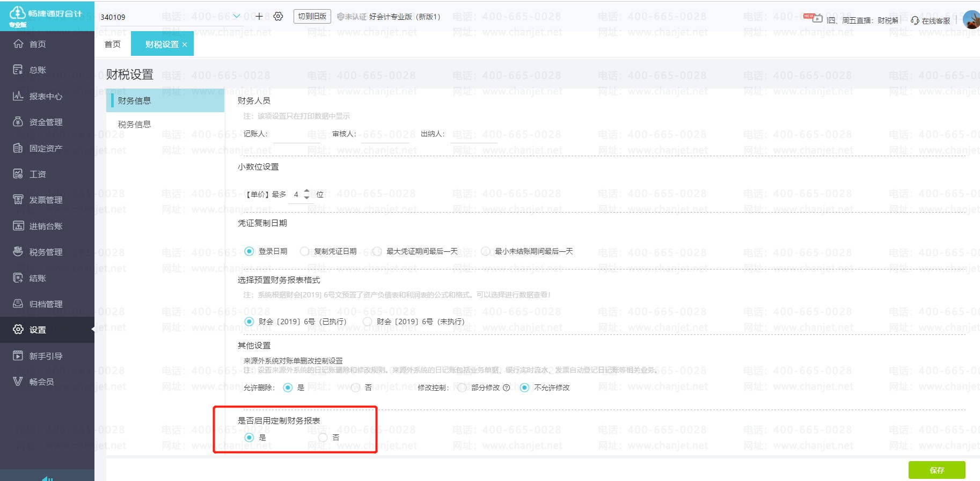Click the 在线客服 headset icon
Image resolution: width=980 pixels, height=481 pixels.
(915, 20)
